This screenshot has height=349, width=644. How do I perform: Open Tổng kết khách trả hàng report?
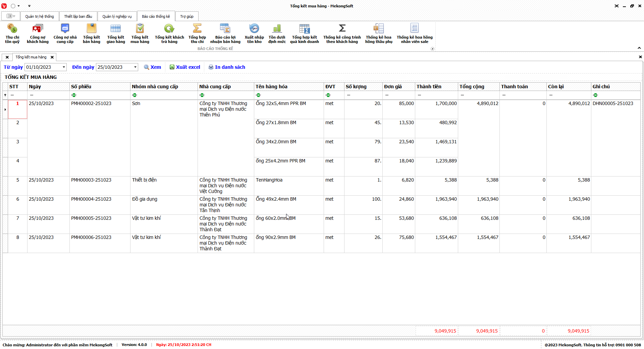coord(169,34)
